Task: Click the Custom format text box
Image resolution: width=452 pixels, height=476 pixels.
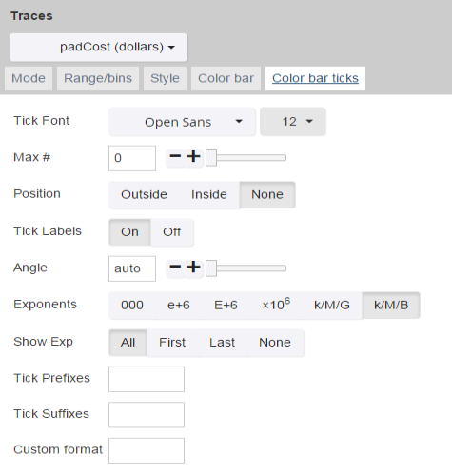Action: 147,450
